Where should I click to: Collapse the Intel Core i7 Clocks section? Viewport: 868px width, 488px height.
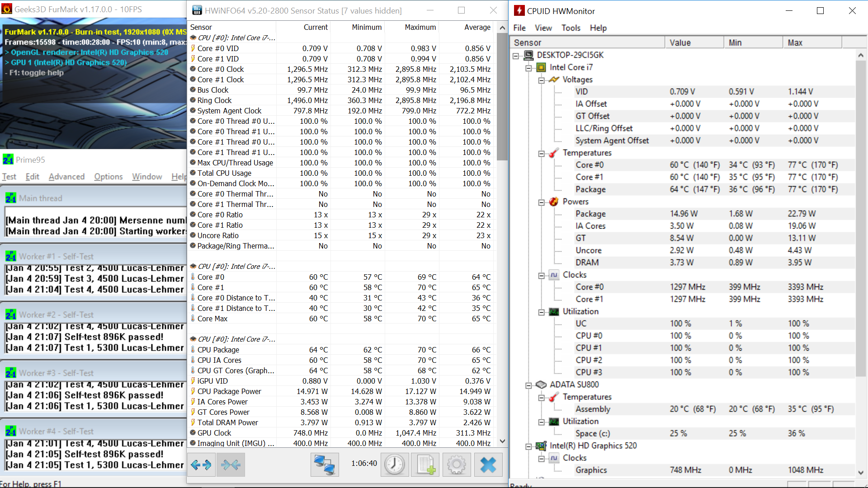coord(541,275)
